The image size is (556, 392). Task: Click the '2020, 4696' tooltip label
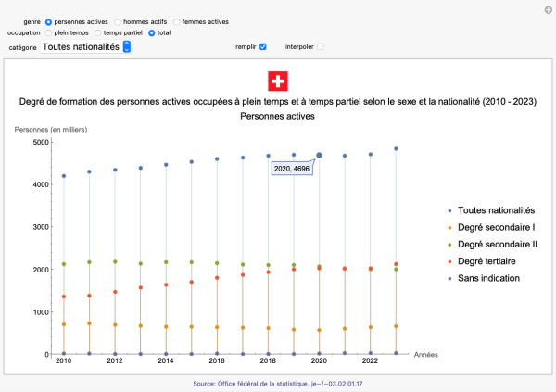(x=290, y=170)
